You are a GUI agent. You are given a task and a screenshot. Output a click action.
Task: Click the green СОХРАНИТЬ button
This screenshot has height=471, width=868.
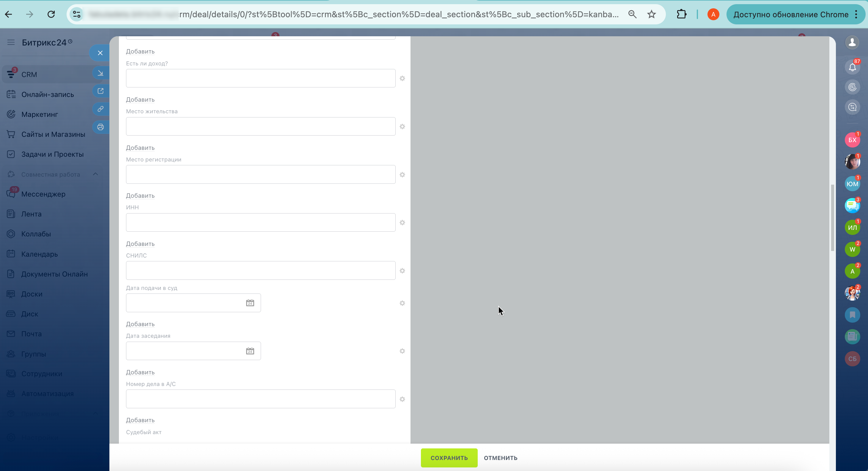tap(449, 458)
